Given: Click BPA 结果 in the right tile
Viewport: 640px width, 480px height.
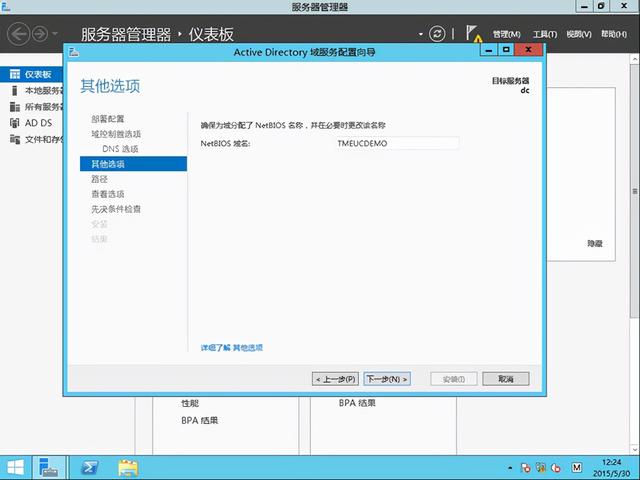Looking at the screenshot, I should point(357,403).
